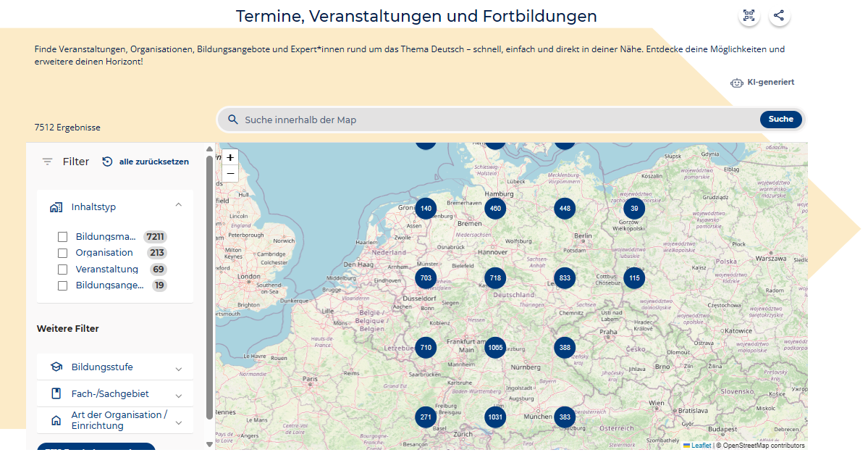Click the 460 cluster near Hamburg
Screen dimensions: 868x455
tap(495, 209)
